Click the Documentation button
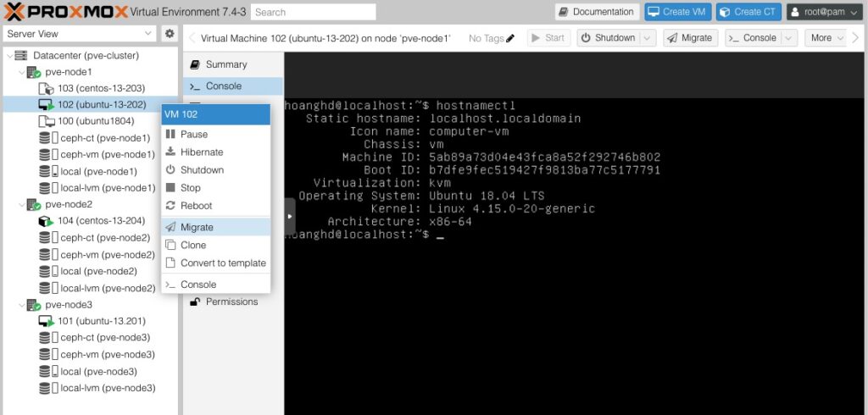The image size is (868, 415). [x=598, y=12]
